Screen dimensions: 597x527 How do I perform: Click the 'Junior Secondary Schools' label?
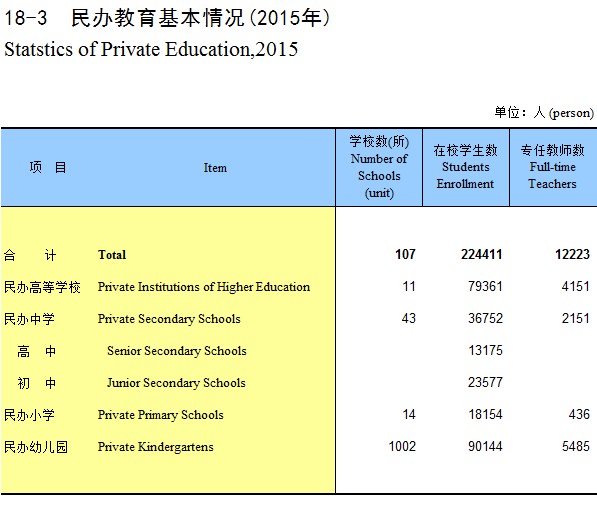point(176,383)
